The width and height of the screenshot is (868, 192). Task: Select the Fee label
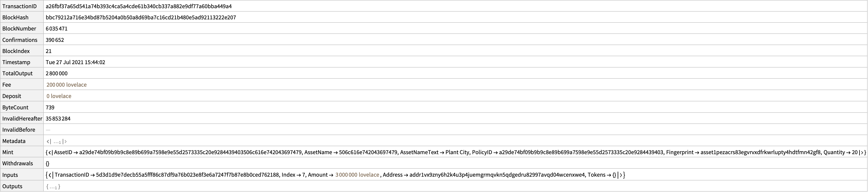tap(7, 85)
